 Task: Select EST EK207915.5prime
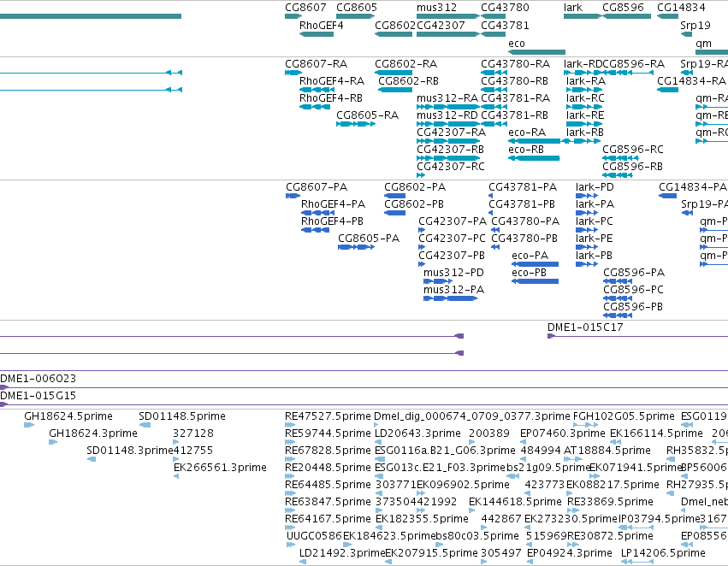pos(431,553)
